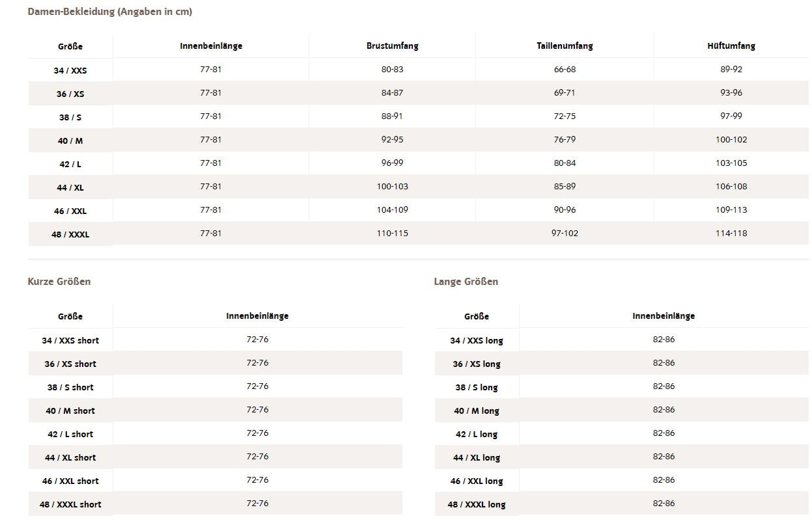Viewport: 812px width, 525px height.
Task: Click the Lange Größen section heading
Action: point(466,282)
